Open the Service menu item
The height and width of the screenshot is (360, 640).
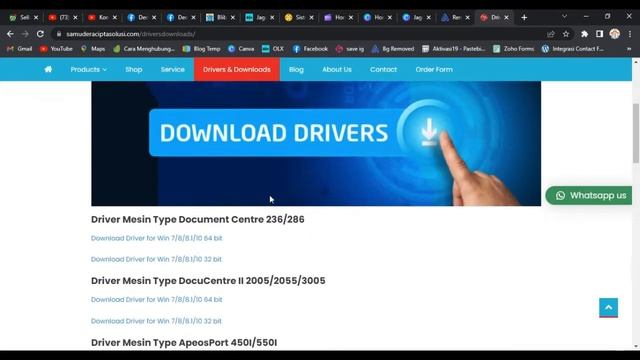click(172, 69)
